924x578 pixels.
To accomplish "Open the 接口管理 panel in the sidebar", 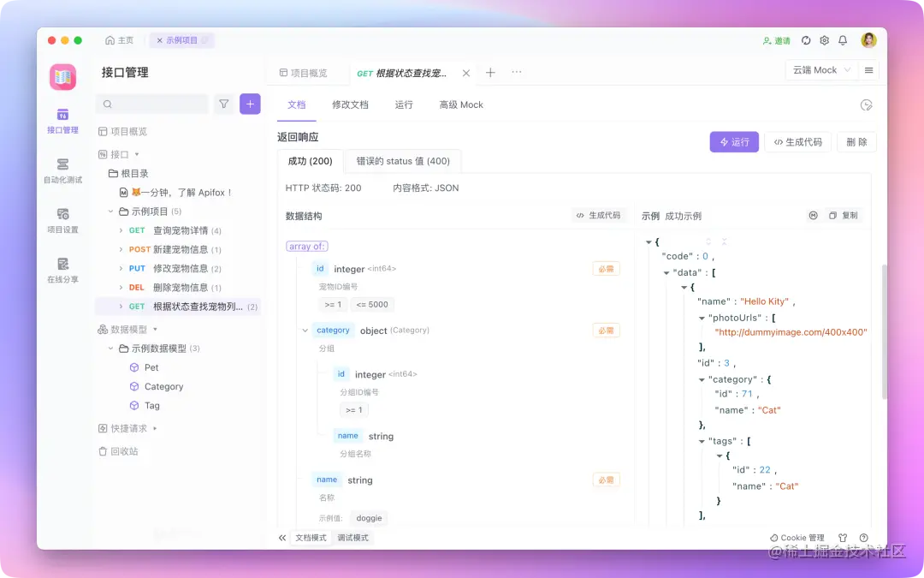I will click(x=62, y=120).
